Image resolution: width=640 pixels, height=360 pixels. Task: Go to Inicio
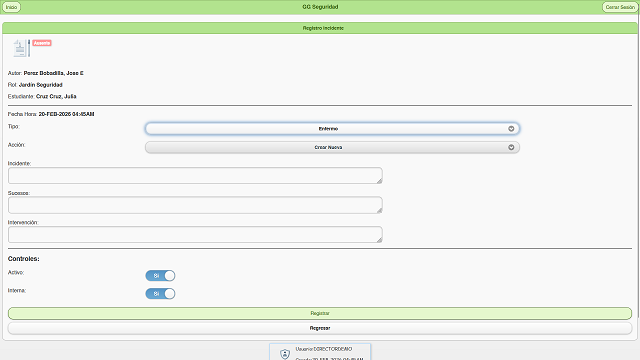[x=11, y=7]
